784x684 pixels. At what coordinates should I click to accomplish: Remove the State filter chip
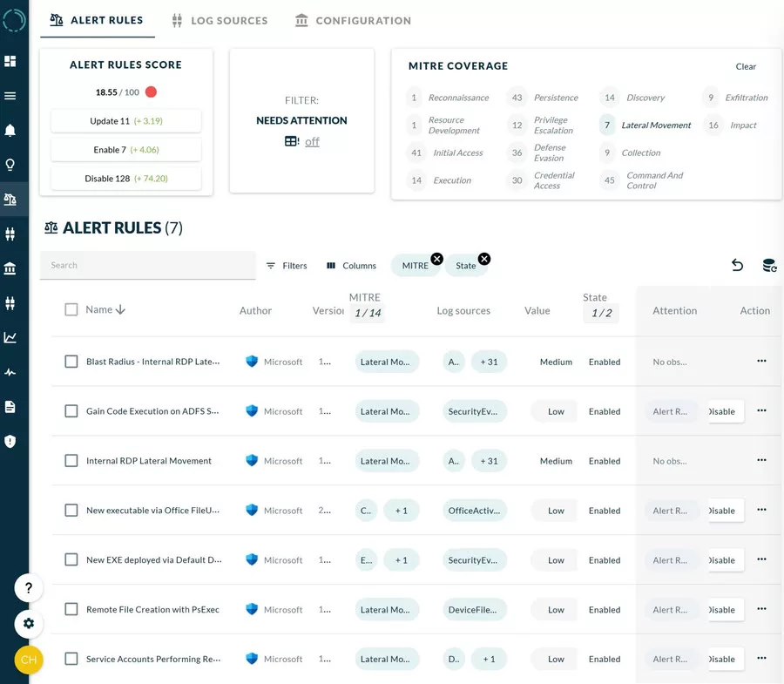pyautogui.click(x=484, y=259)
